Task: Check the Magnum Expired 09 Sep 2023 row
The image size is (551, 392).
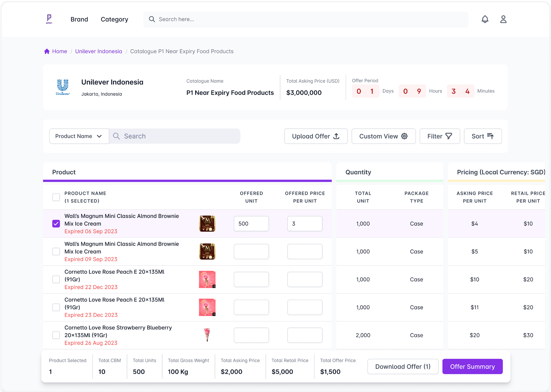Action: (x=56, y=251)
